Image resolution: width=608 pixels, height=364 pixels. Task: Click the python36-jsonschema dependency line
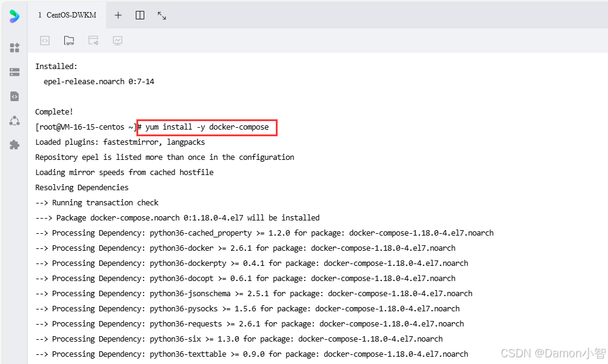pos(253,293)
